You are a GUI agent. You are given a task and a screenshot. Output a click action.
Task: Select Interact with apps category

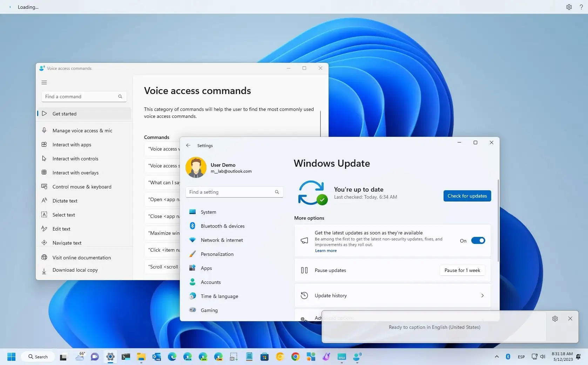(x=84, y=145)
